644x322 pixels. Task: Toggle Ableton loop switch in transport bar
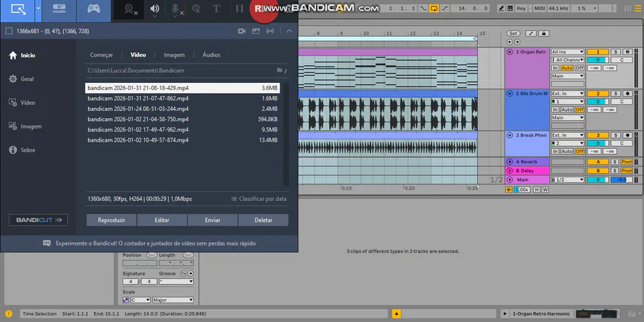pyautogui.click(x=434, y=8)
